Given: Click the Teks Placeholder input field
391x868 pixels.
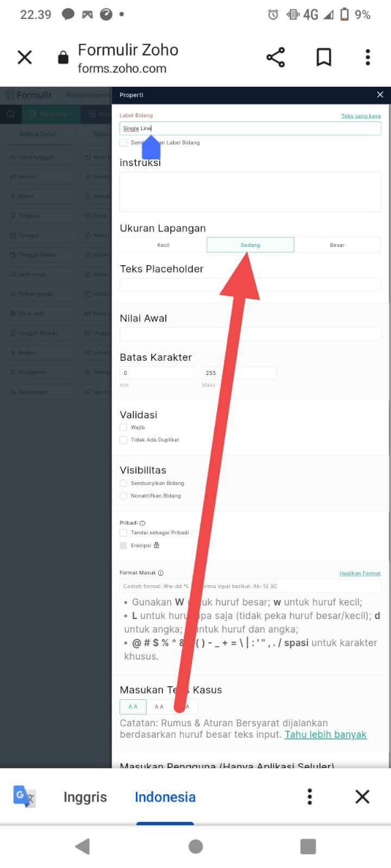Looking at the screenshot, I should pyautogui.click(x=250, y=285).
